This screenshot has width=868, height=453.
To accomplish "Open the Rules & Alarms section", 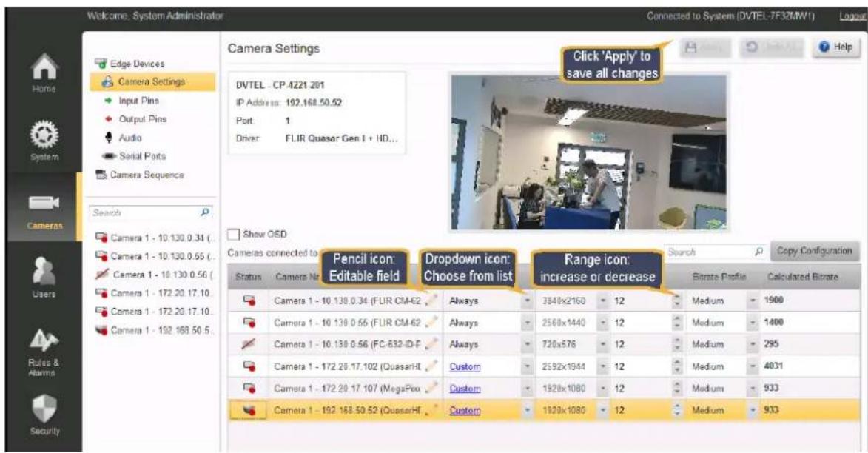I will (x=44, y=352).
